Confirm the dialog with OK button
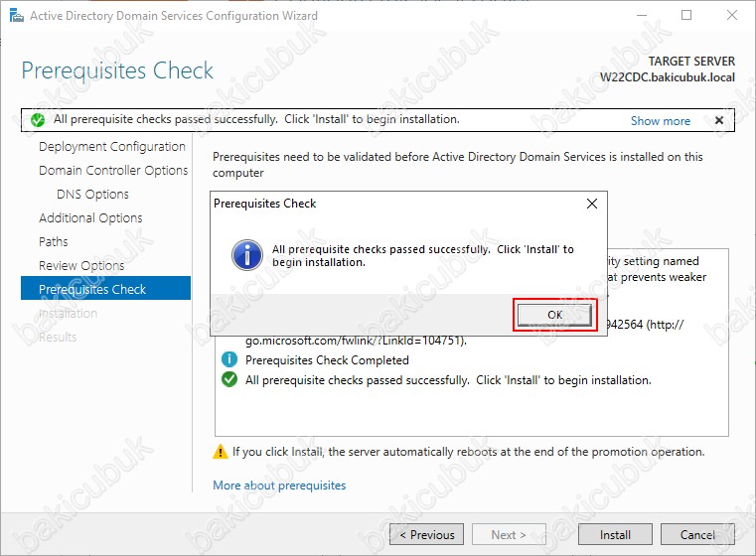The image size is (756, 556). 554,315
